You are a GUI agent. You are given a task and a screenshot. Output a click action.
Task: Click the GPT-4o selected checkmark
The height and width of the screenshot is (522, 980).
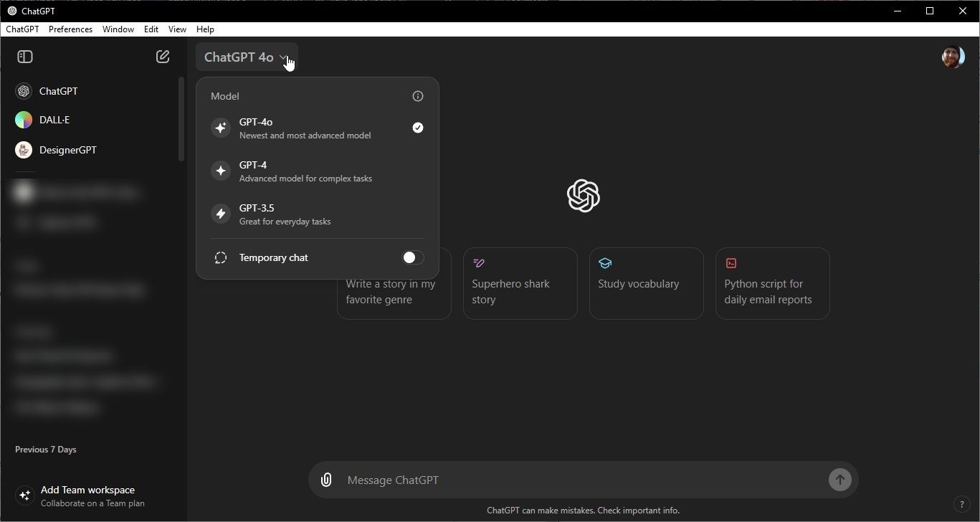pos(418,128)
